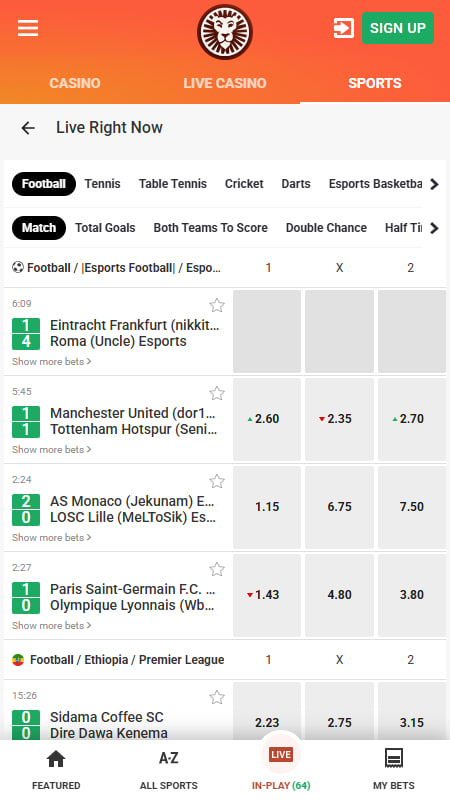Favorite the Sidama Coffee SC match star
The image size is (450, 800).
[x=217, y=697]
